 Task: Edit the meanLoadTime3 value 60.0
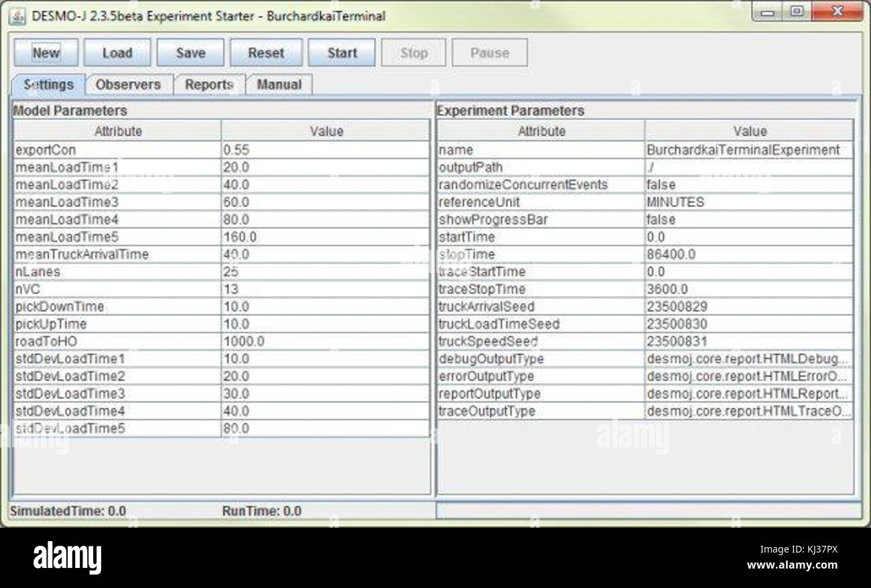[x=326, y=202]
